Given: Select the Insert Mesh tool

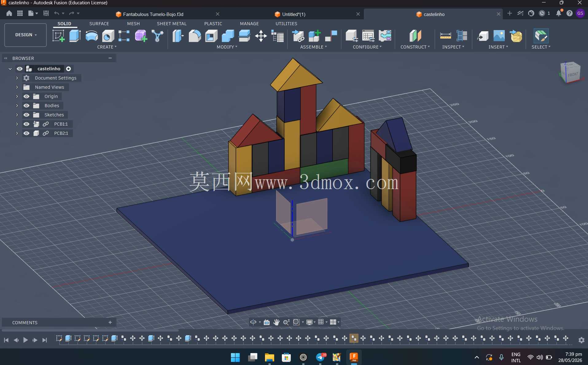Looking at the screenshot, I should pos(516,36).
